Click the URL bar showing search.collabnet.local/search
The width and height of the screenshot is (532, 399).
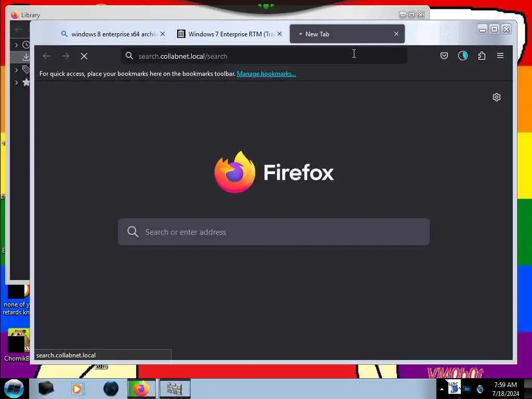click(264, 56)
